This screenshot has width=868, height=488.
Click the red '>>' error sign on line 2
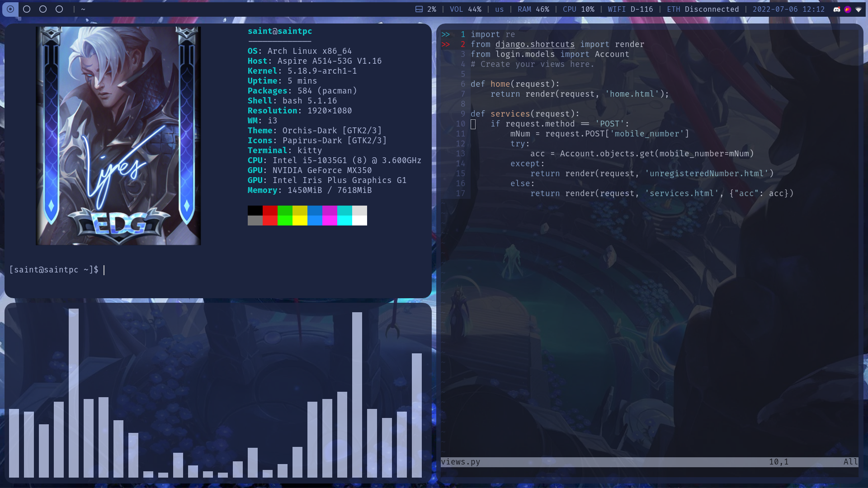pyautogui.click(x=446, y=44)
